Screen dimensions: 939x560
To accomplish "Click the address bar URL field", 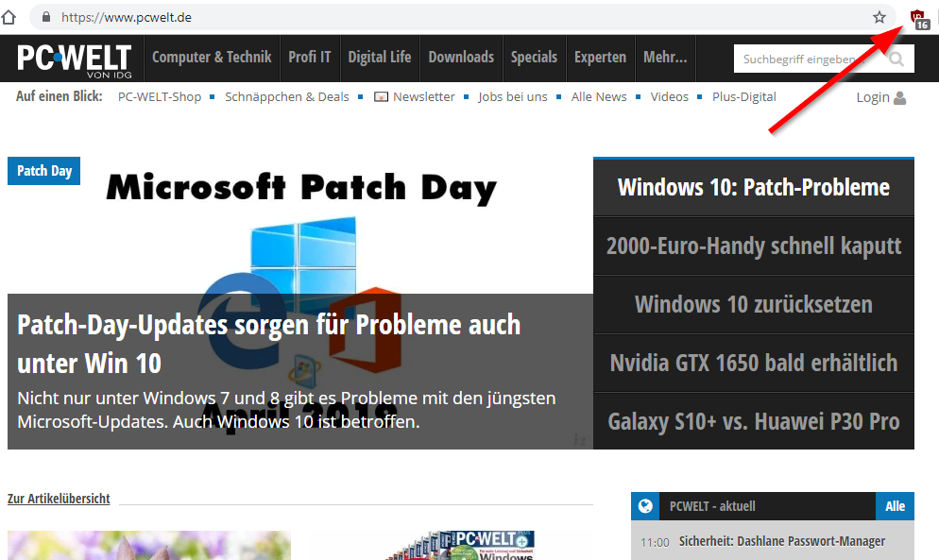I will coord(461,17).
